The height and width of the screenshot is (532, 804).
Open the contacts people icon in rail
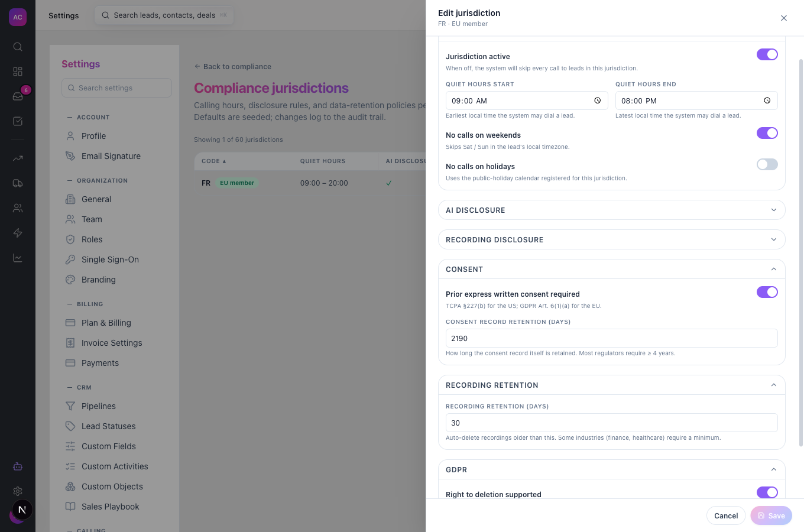coord(18,208)
